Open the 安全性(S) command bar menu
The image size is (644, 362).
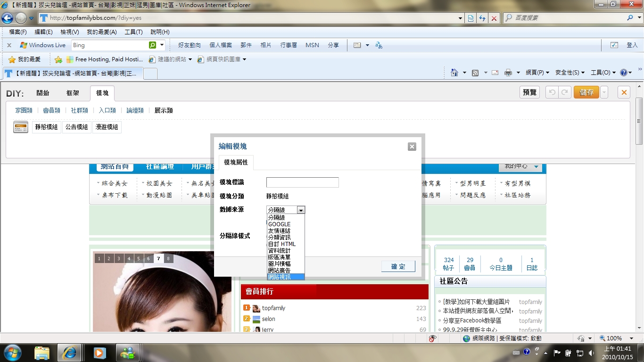pyautogui.click(x=570, y=73)
